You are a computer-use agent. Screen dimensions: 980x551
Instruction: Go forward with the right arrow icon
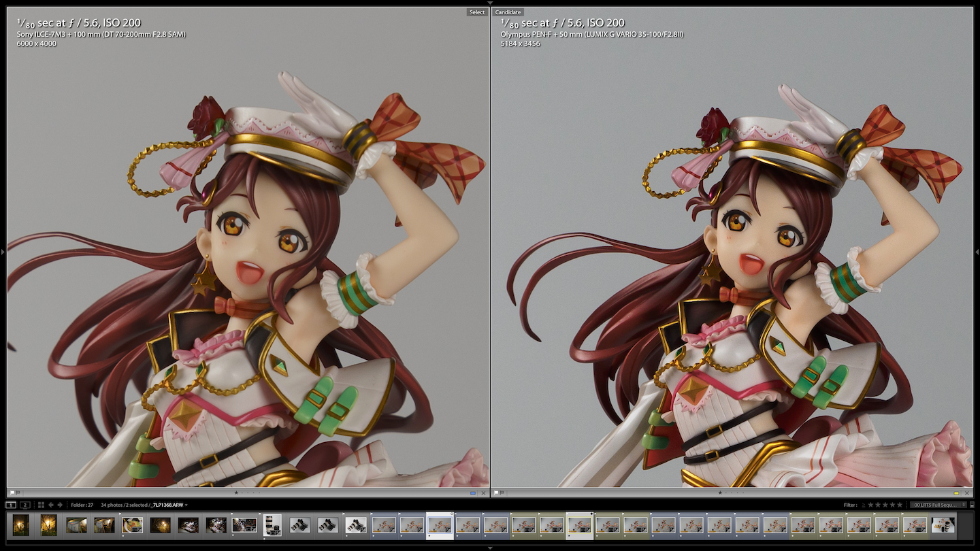click(x=60, y=505)
